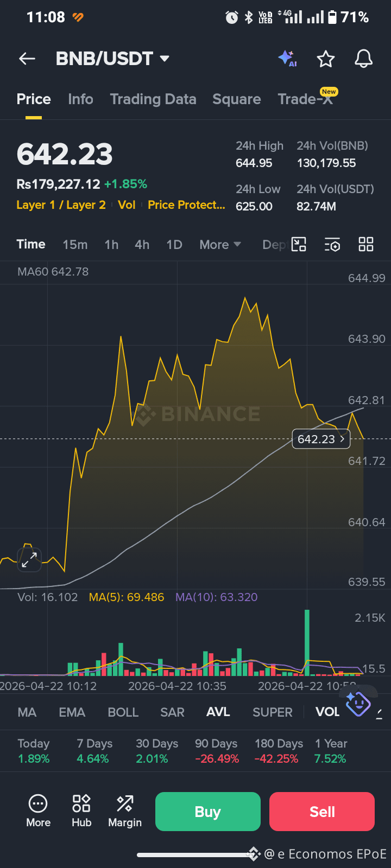Image resolution: width=391 pixels, height=868 pixels.
Task: Switch to the Price tab
Action: click(x=34, y=99)
